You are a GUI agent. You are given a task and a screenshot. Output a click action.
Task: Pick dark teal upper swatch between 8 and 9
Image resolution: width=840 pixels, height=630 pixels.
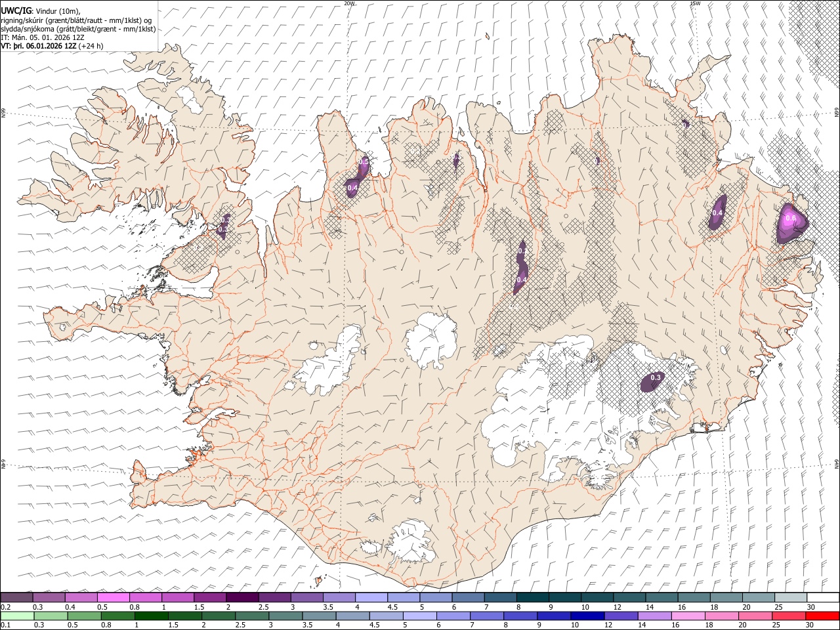click(x=532, y=597)
